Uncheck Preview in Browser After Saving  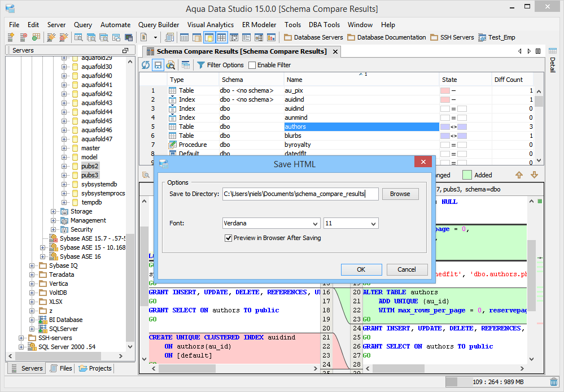(228, 238)
